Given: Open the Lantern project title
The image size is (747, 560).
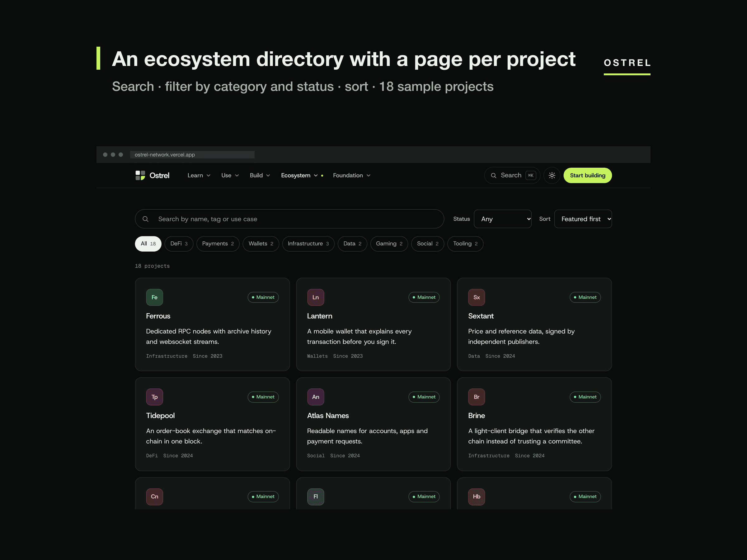Looking at the screenshot, I should point(319,316).
